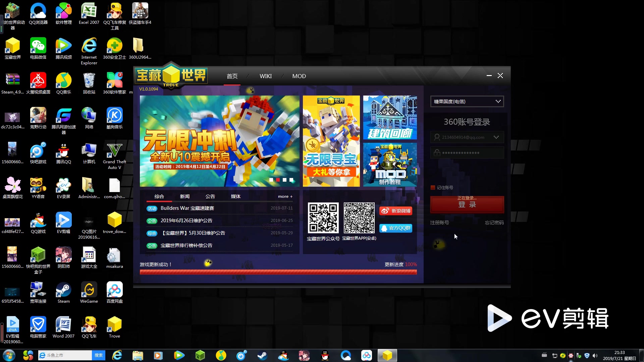Screen dimensions: 644x362
Task: Launch 酷狗音乐 desktop icon
Action: point(114,118)
